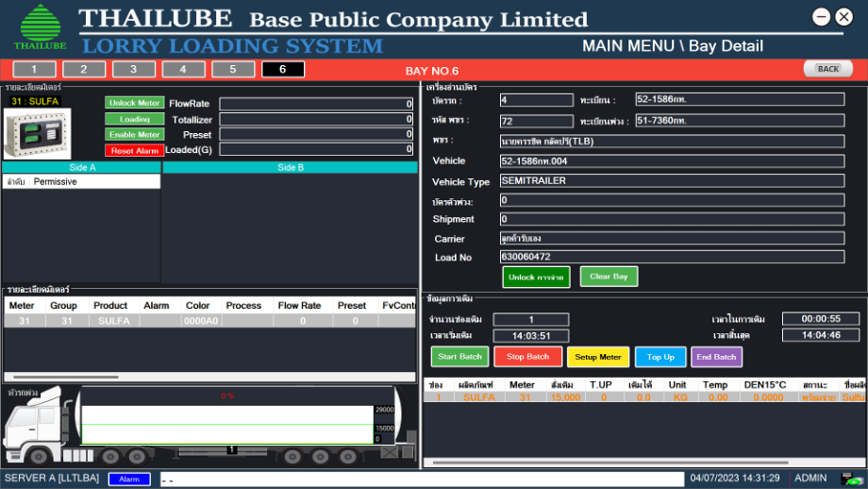868x489 pixels.
Task: Click the Shipment field
Action: coord(672,219)
